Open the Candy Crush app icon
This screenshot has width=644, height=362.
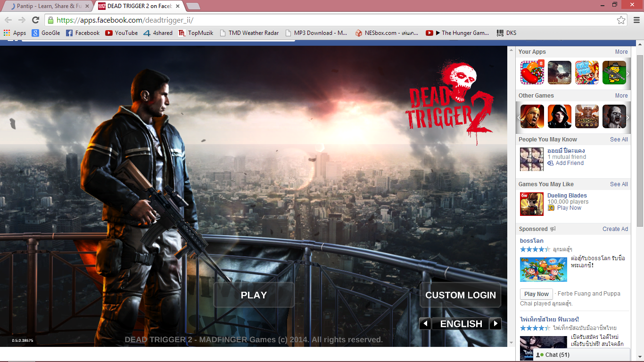532,73
